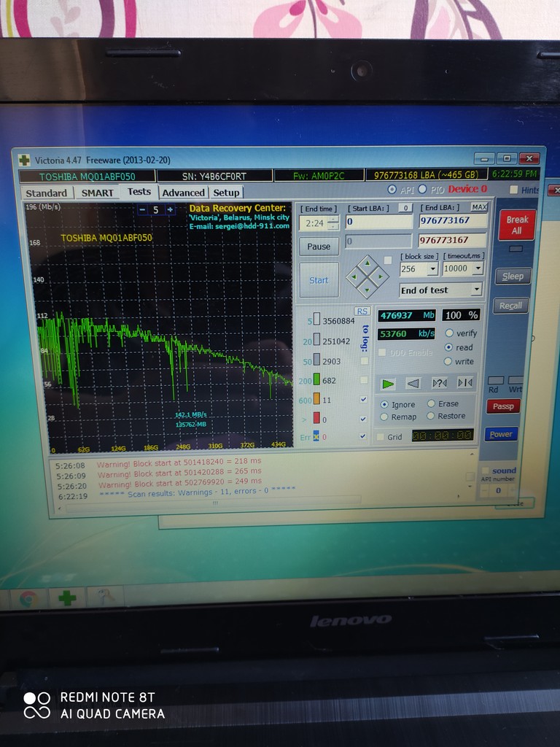Image resolution: width=560 pixels, height=747 pixels.
Task: Click the down arrow on the diamond pad
Action: tap(367, 289)
